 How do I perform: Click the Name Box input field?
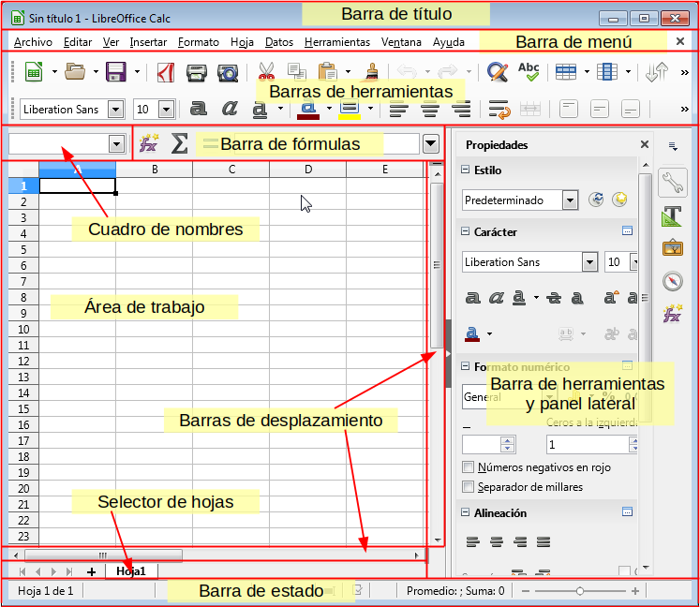coord(58,144)
